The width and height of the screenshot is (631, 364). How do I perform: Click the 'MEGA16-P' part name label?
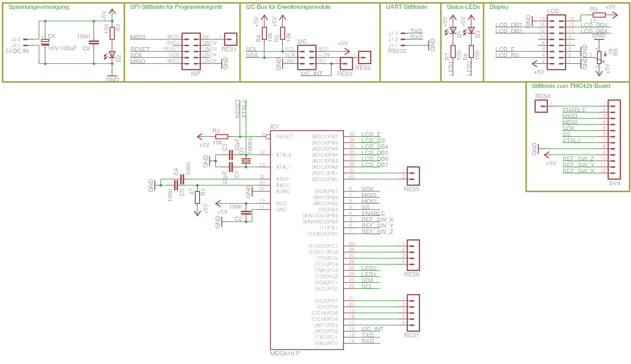click(285, 354)
